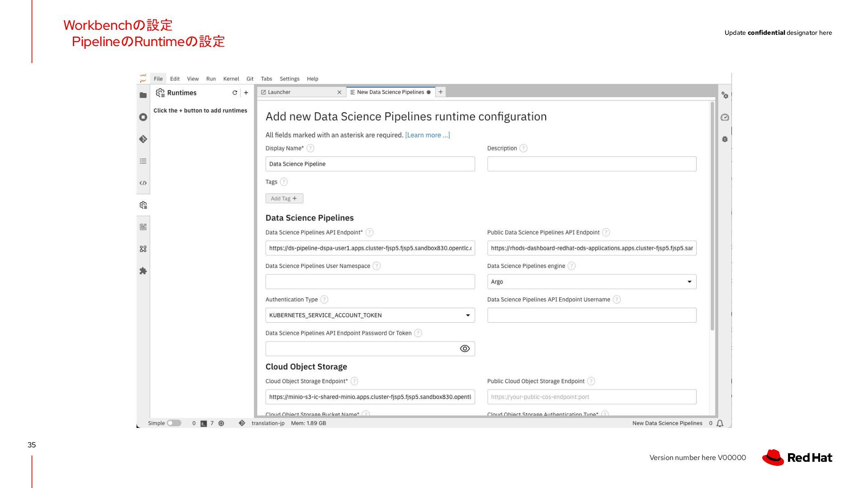Image resolution: width=868 pixels, height=488 pixels.
Task: Click the translation-jp branch in status bar
Action: click(268, 423)
